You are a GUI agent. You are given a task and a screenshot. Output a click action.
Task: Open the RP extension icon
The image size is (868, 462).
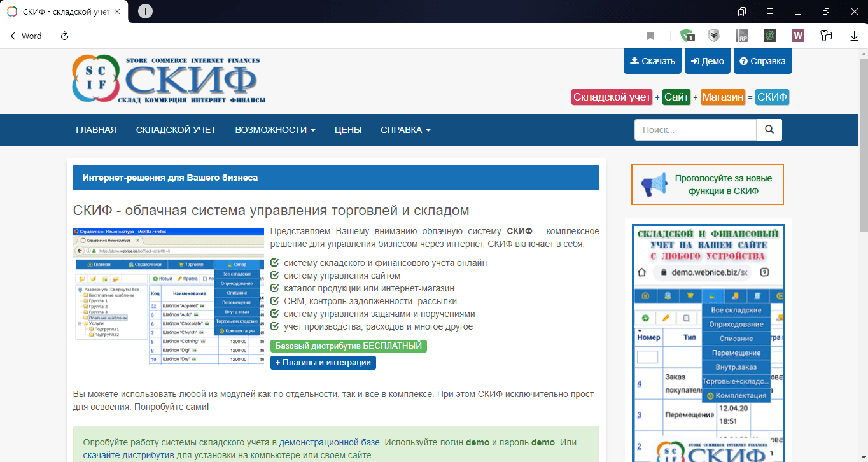(x=742, y=36)
